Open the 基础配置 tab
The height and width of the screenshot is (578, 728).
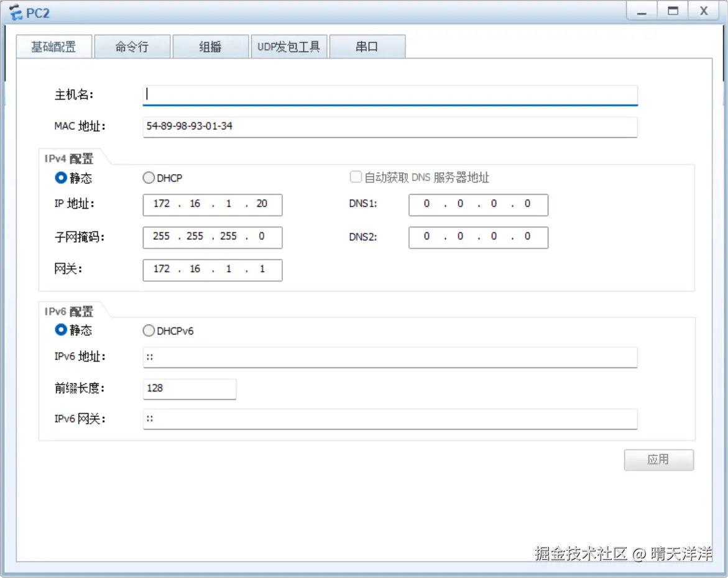pyautogui.click(x=54, y=47)
